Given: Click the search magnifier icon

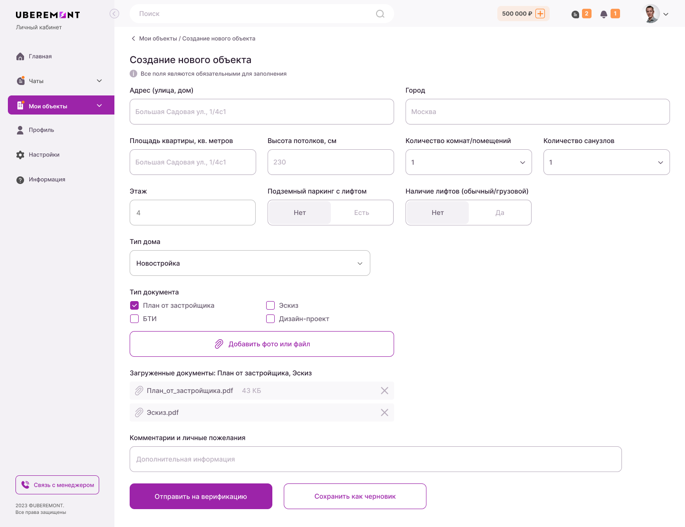Looking at the screenshot, I should click(380, 14).
